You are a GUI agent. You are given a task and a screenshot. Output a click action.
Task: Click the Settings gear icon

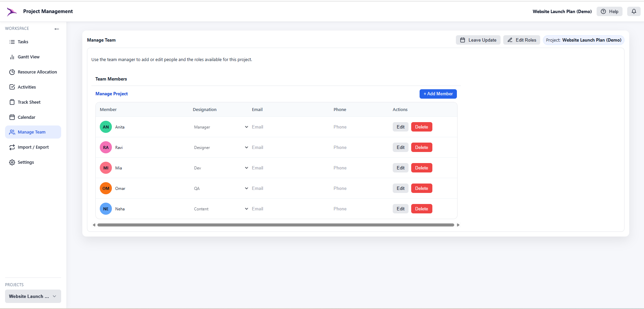pyautogui.click(x=12, y=162)
